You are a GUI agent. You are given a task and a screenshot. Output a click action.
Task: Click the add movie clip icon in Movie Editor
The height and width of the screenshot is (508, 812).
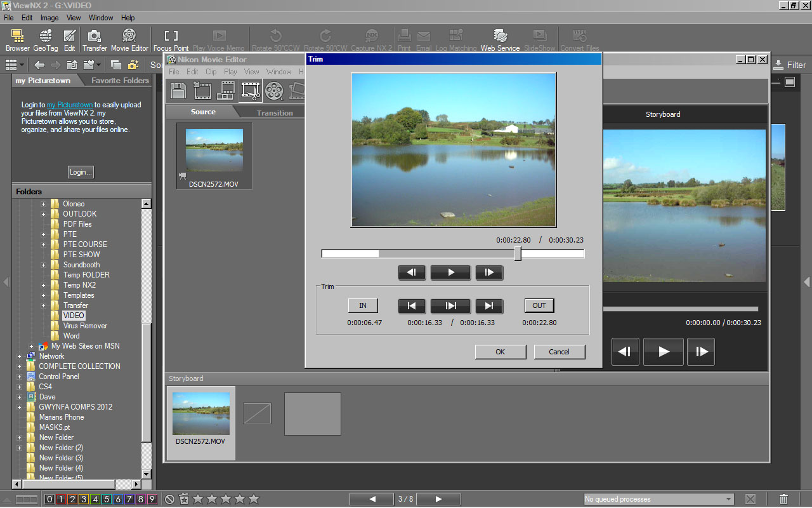click(202, 91)
